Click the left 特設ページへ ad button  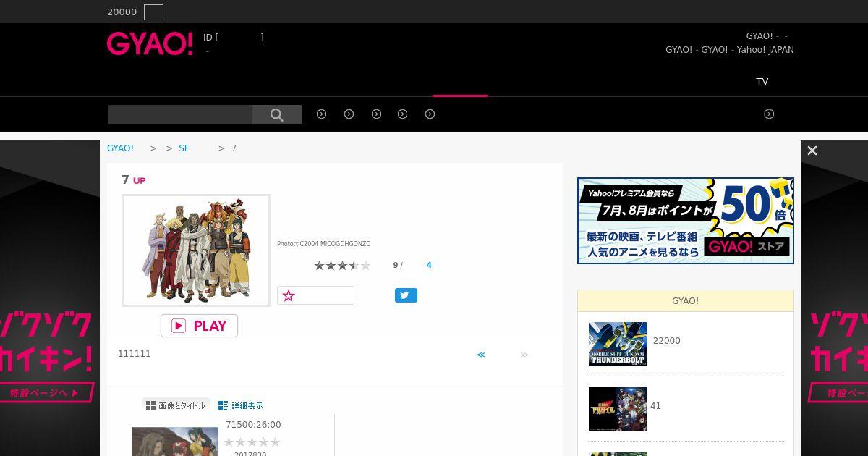[x=48, y=393]
